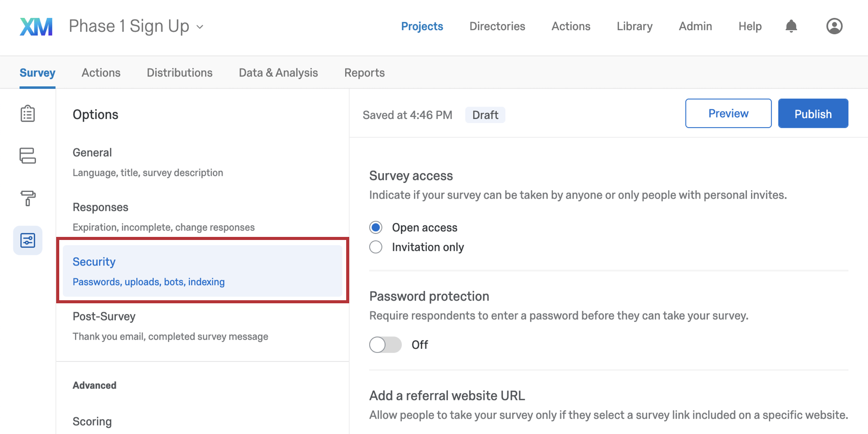Click the Publish button

(x=813, y=113)
